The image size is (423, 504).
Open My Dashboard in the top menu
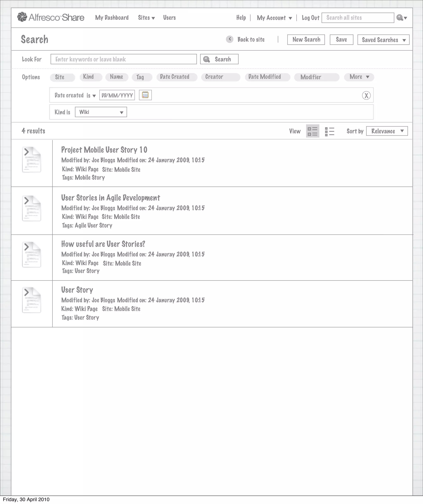(112, 18)
